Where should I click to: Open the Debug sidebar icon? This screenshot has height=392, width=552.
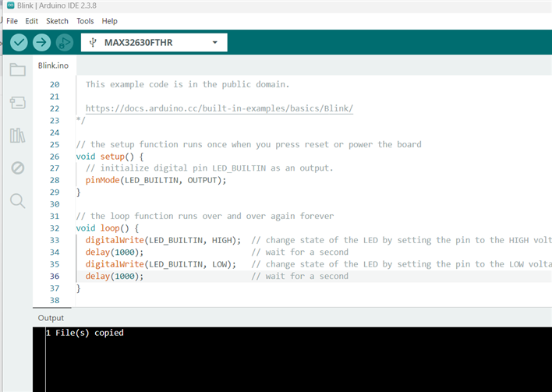coord(18,168)
